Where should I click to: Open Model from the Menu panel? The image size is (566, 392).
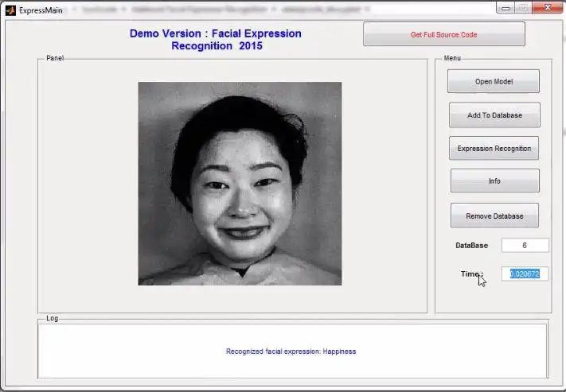(x=494, y=81)
